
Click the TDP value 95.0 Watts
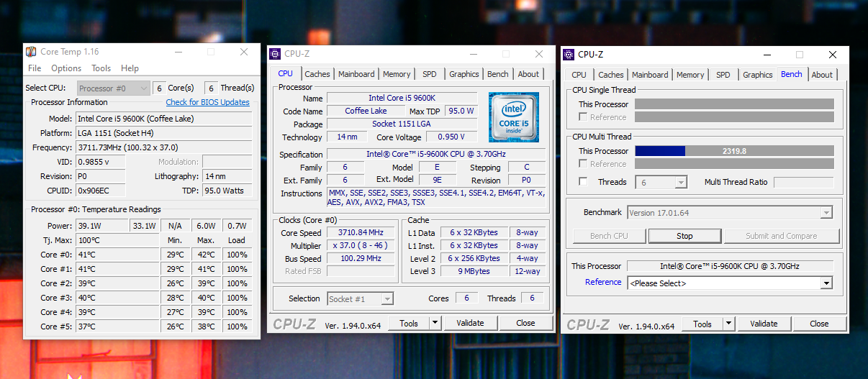point(227,191)
